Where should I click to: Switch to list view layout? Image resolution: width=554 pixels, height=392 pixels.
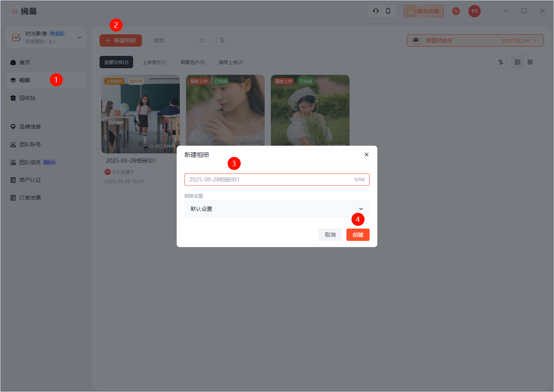click(518, 62)
